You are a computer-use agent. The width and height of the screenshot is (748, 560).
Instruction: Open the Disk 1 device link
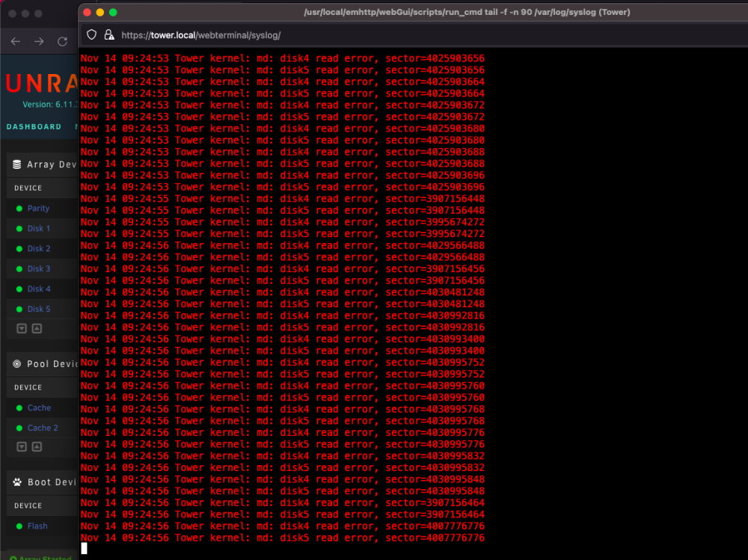point(39,229)
